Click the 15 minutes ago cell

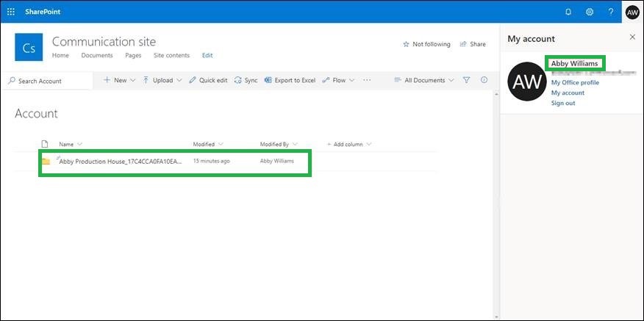point(212,162)
